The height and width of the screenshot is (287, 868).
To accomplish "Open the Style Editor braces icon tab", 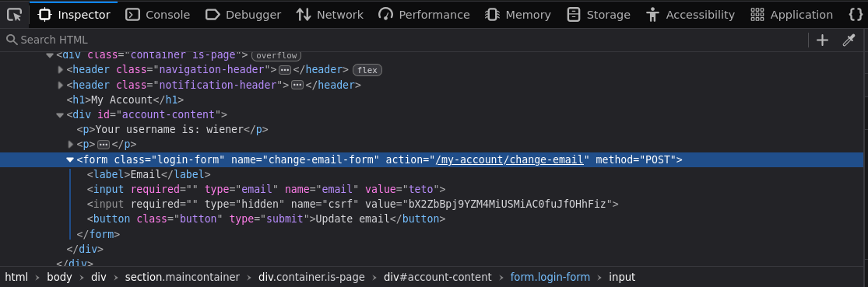I will (x=856, y=15).
